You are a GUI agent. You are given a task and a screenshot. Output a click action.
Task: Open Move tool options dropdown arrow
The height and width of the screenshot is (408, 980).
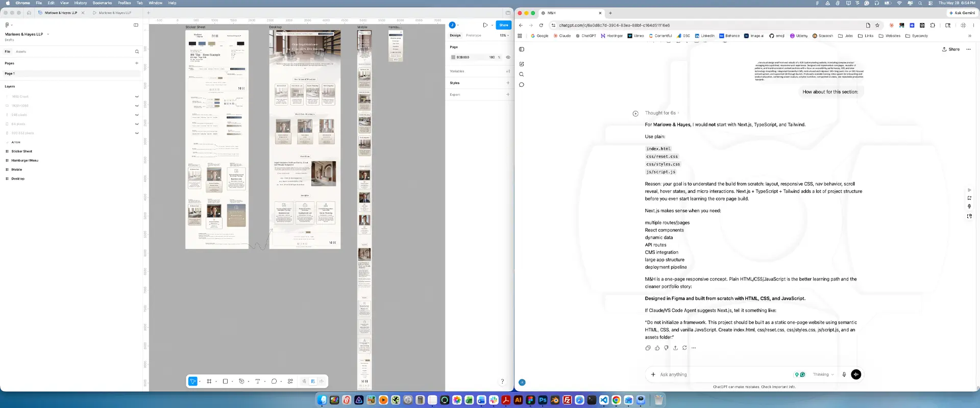(x=200, y=381)
